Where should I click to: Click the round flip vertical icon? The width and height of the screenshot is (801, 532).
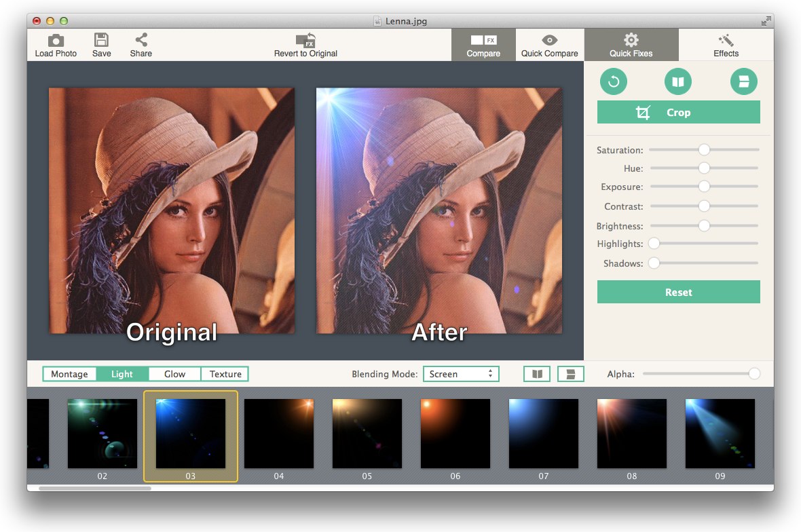pyautogui.click(x=744, y=81)
